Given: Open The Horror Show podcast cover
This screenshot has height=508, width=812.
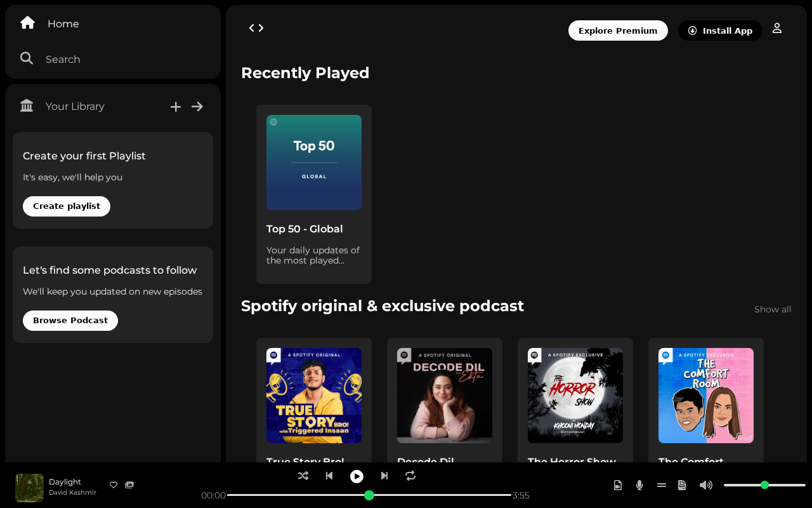Looking at the screenshot, I should tap(575, 396).
